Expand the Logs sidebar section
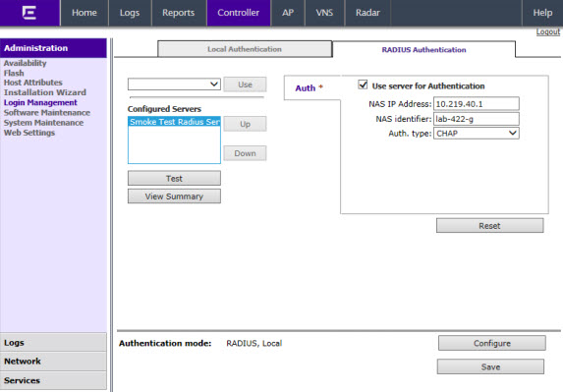The width and height of the screenshot is (563, 392). (x=53, y=343)
